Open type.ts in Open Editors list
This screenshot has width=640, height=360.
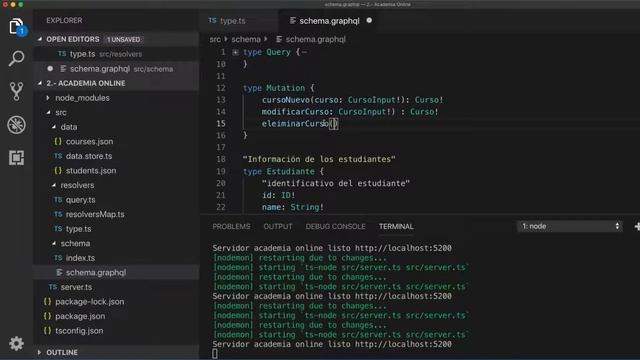tap(116, 54)
